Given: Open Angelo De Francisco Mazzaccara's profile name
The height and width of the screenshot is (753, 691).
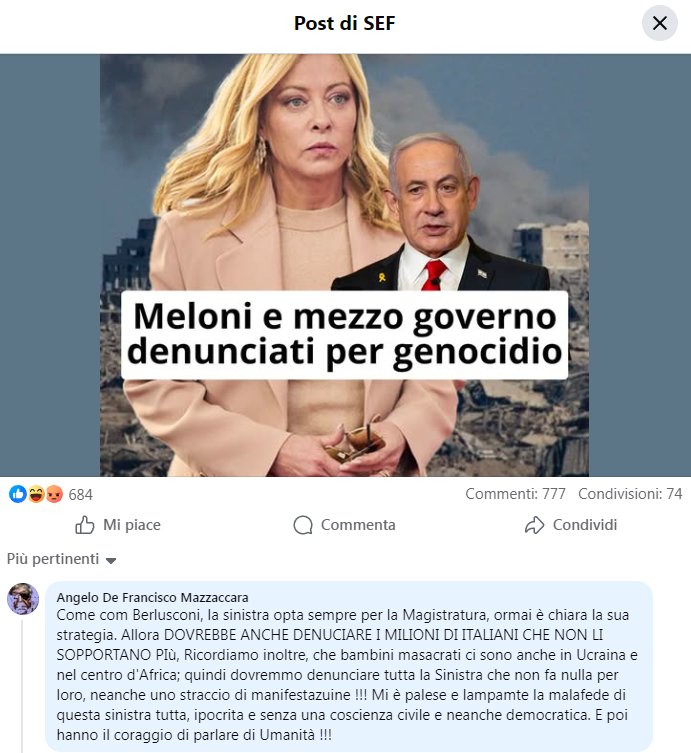Looking at the screenshot, I should click(152, 597).
